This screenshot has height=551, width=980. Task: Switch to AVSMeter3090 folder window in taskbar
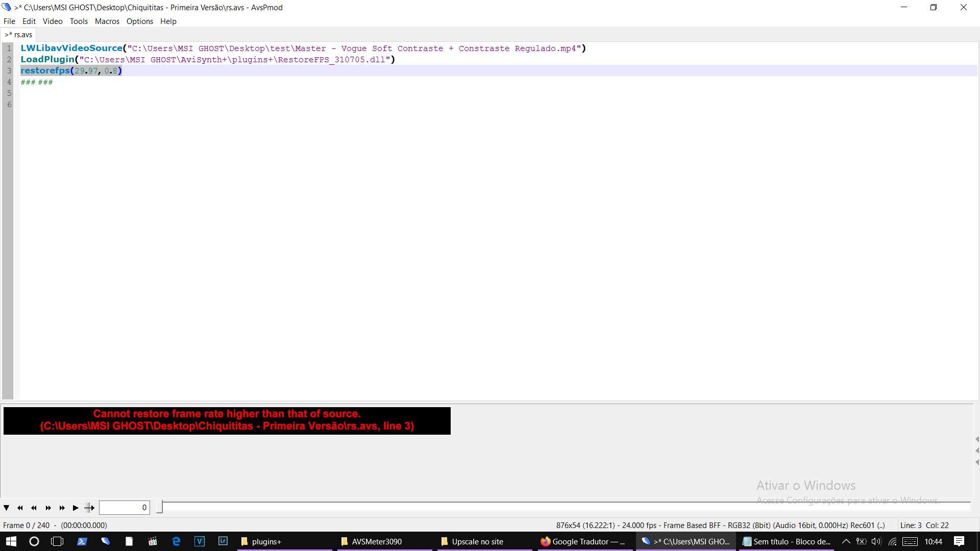[384, 541]
